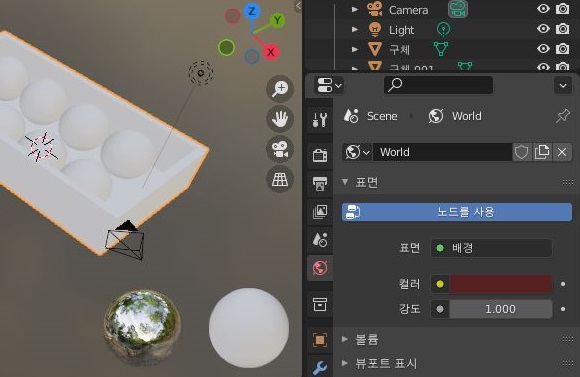Viewport: 580px width, 377px height.
Task: Click the 노드를 사용 button
Action: (457, 212)
